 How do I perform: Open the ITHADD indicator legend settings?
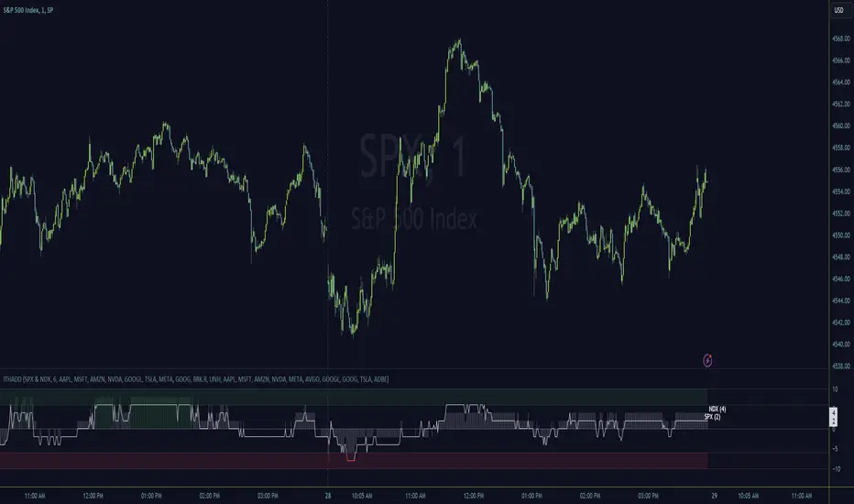coord(195,379)
